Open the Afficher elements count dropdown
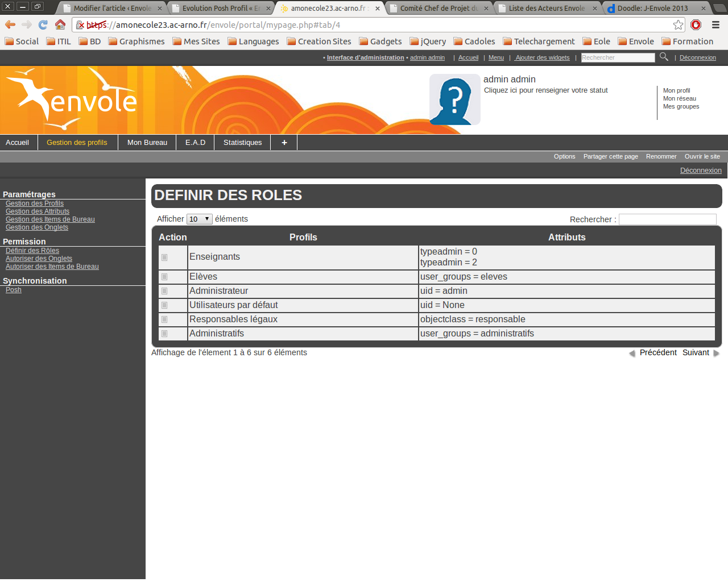Image resolution: width=728 pixels, height=582 pixels. tap(199, 219)
